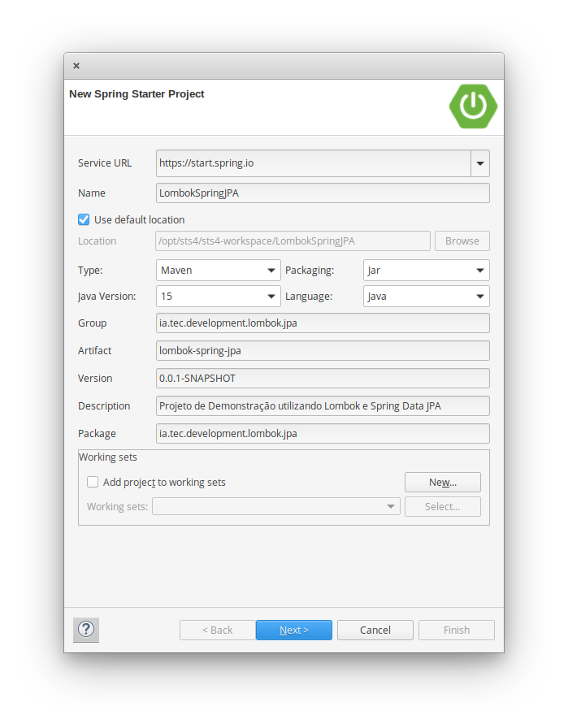Click the Spring Boot logo icon
This screenshot has width=568, height=728.
pos(473,106)
